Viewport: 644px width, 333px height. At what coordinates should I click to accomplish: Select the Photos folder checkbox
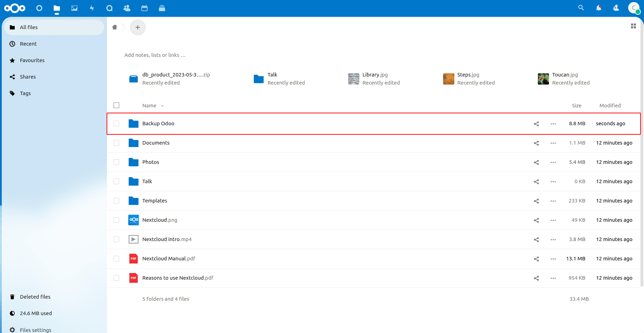116,162
